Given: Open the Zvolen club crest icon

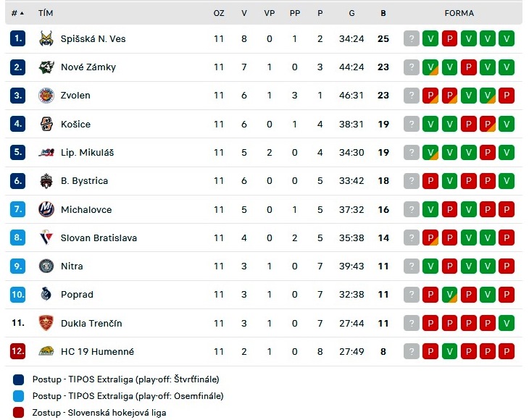Looking at the screenshot, I should click(x=46, y=96).
